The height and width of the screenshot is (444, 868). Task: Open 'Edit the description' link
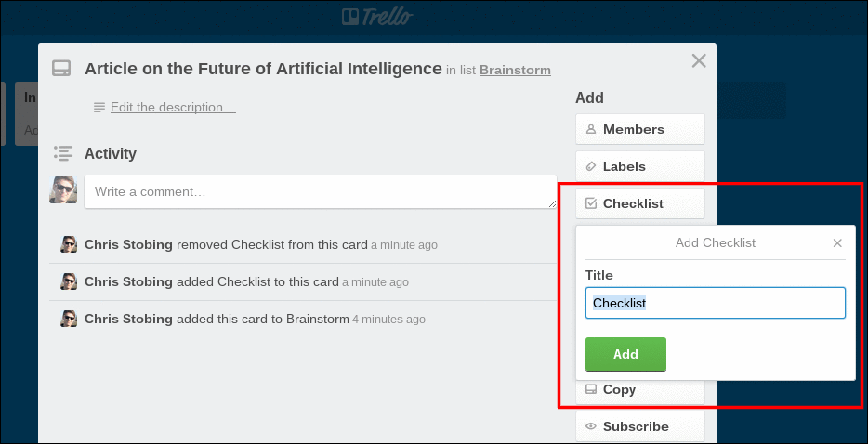pyautogui.click(x=173, y=108)
